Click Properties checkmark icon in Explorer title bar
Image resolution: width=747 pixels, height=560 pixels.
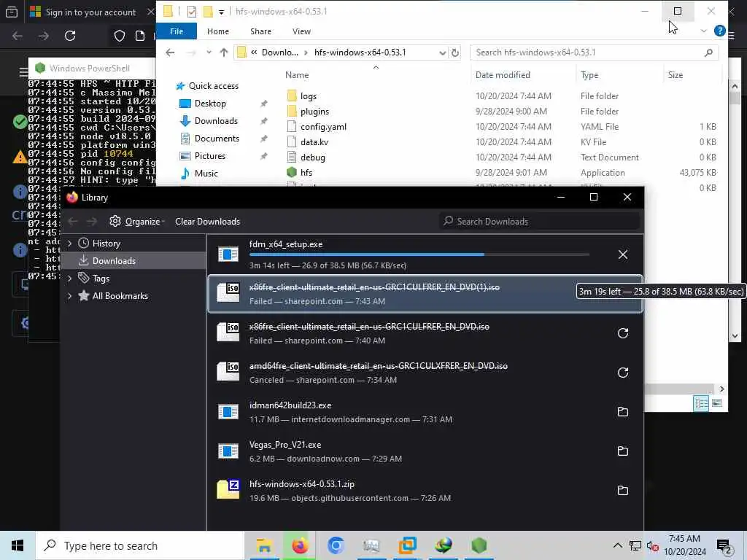pos(192,12)
